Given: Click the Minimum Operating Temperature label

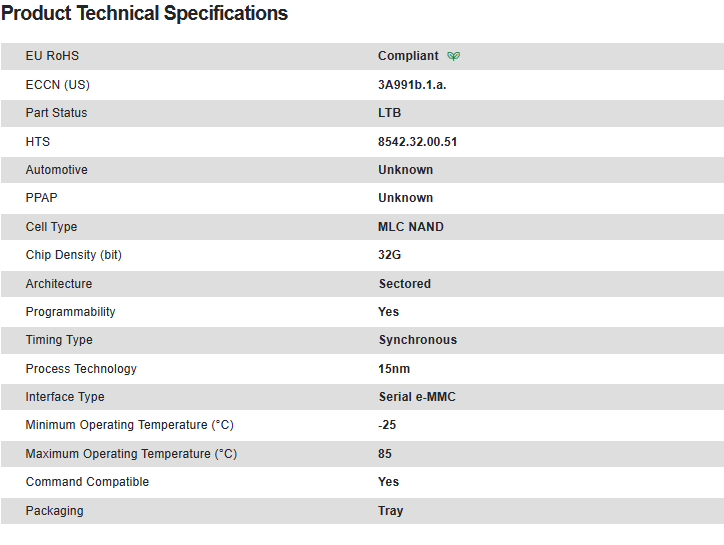Looking at the screenshot, I should click(x=129, y=425).
